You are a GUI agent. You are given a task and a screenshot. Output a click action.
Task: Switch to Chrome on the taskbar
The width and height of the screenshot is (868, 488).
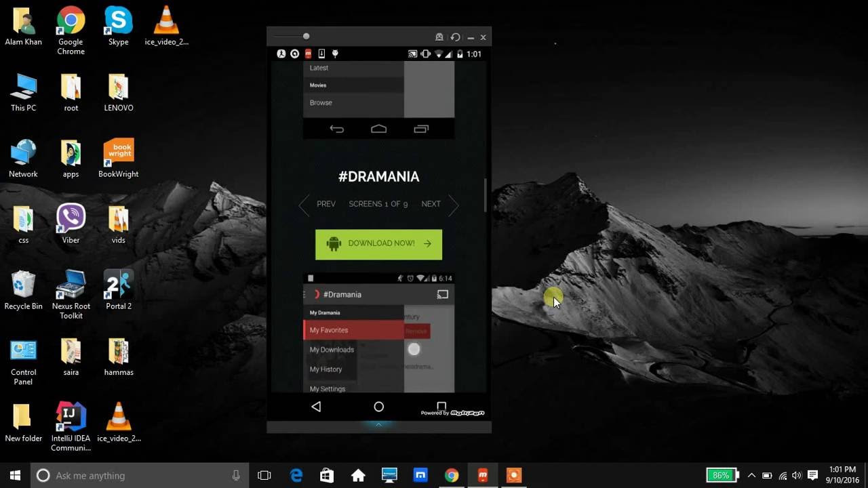[452, 475]
